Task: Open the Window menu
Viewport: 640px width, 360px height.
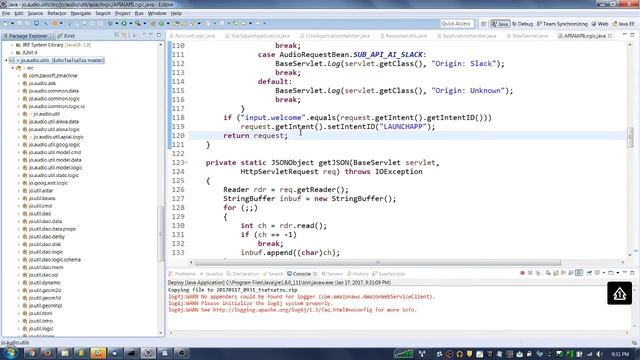Action: (157, 13)
